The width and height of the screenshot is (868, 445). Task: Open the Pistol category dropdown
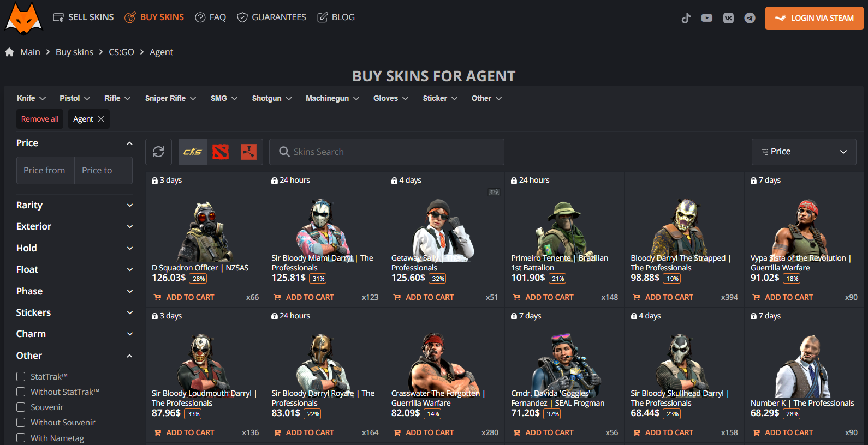coord(75,98)
